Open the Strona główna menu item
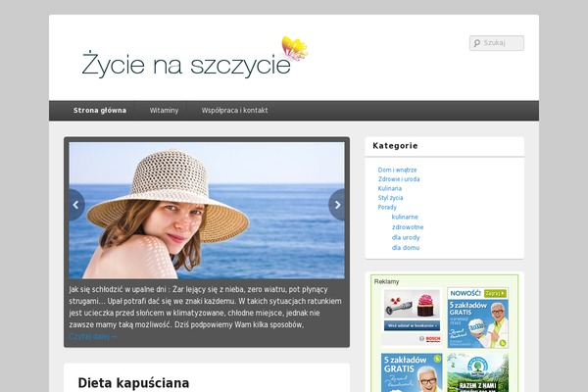Screen dimensions: 588x392 pyautogui.click(x=100, y=111)
